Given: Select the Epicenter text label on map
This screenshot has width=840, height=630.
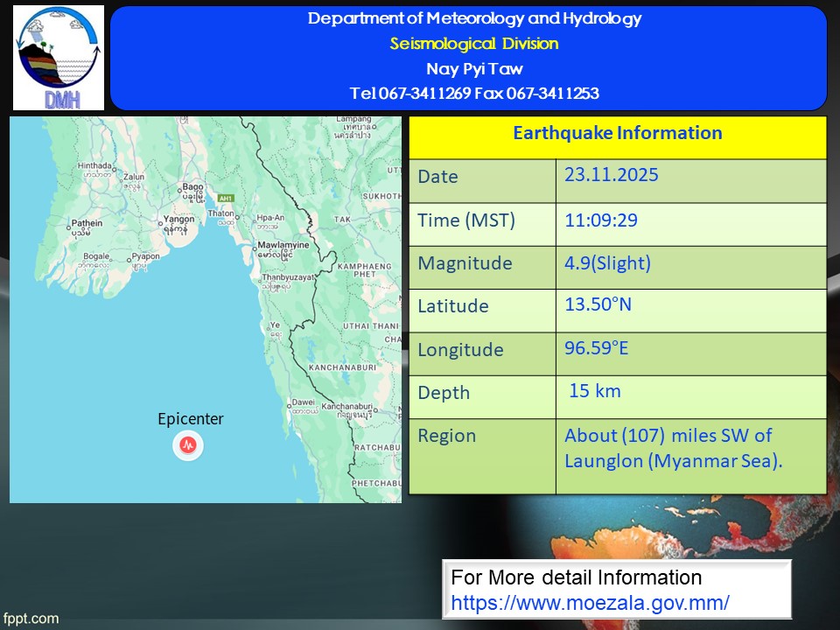Looking at the screenshot, I should [x=190, y=419].
